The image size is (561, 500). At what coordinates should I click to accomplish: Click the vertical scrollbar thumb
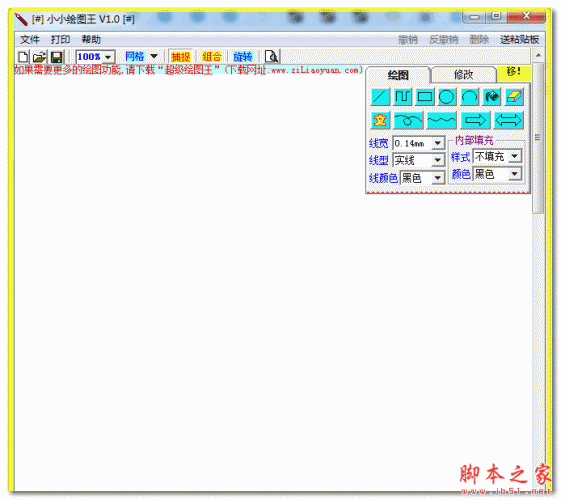(537, 137)
